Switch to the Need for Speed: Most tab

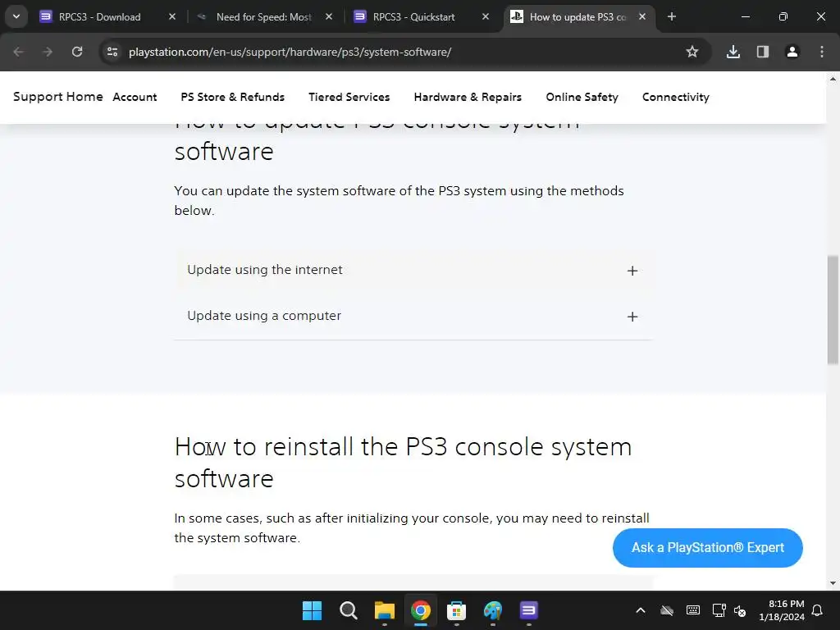point(263,16)
